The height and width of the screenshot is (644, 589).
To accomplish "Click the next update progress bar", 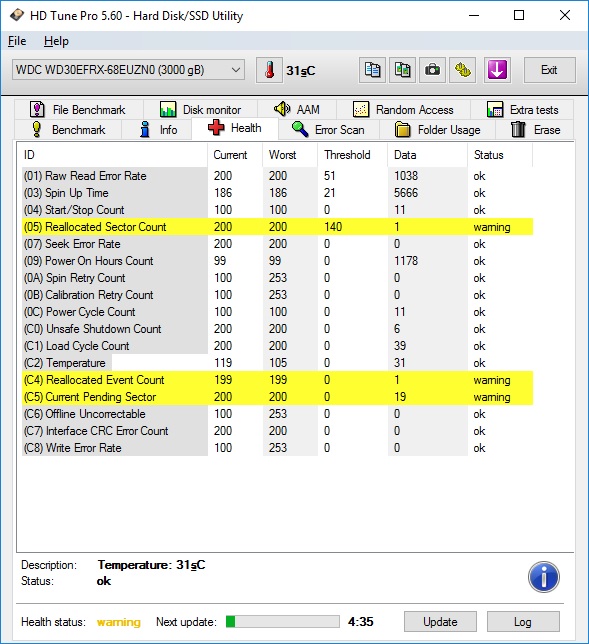I will [283, 621].
